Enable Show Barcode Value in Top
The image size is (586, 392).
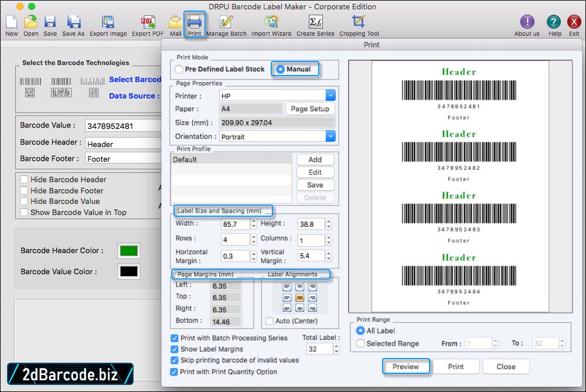tap(24, 212)
